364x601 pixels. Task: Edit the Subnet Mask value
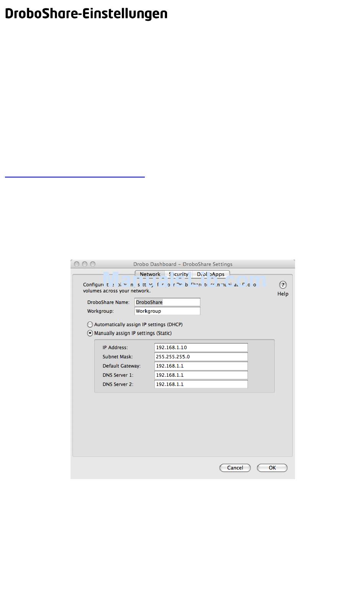click(x=201, y=357)
